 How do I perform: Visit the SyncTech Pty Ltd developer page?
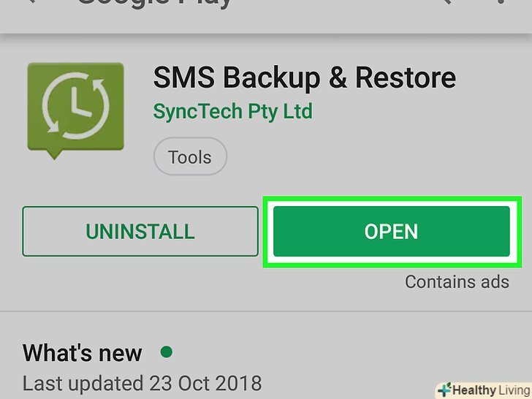coord(232,111)
